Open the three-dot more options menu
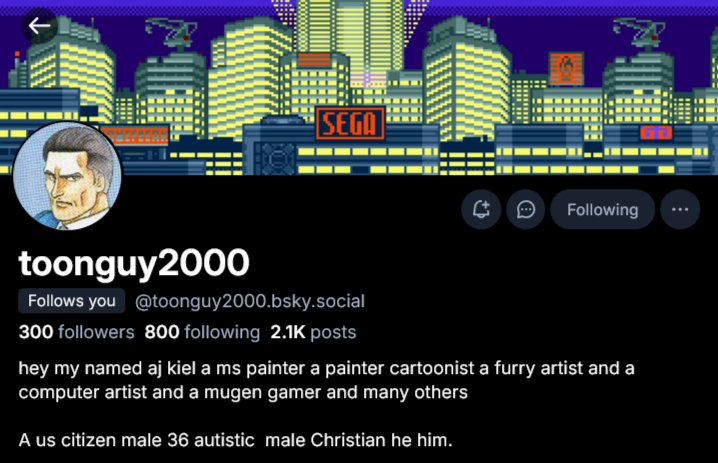This screenshot has height=463, width=718. pos(680,210)
